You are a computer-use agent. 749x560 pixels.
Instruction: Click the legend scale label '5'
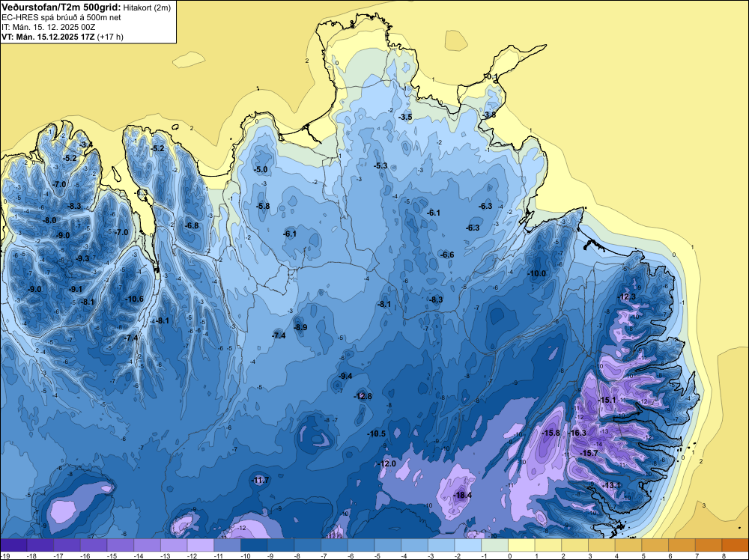[643, 556]
